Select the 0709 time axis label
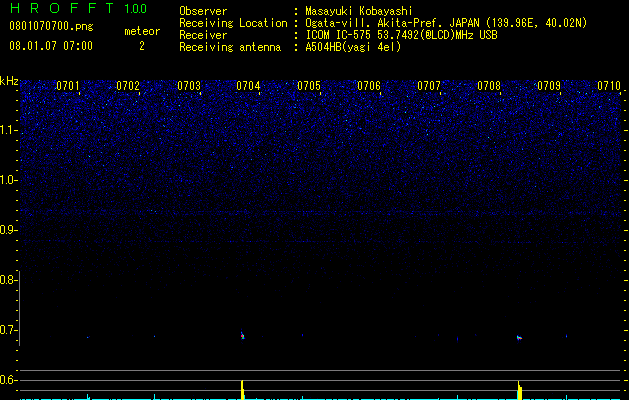629x400 pixels. (549, 86)
